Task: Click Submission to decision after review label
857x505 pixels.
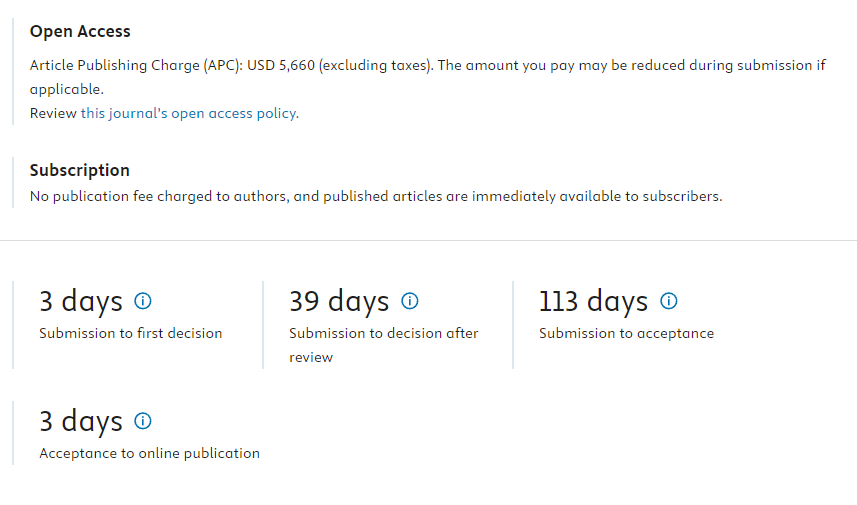Action: coord(384,345)
